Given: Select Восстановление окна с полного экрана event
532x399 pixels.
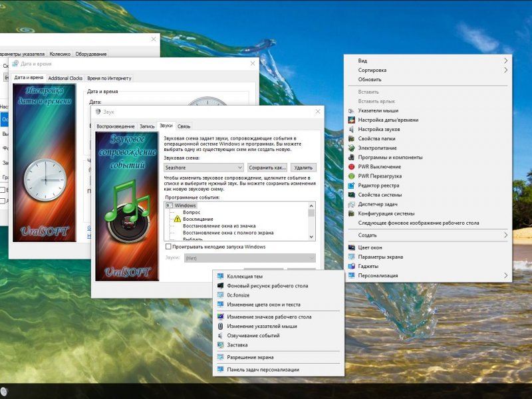Looking at the screenshot, I should 228,233.
